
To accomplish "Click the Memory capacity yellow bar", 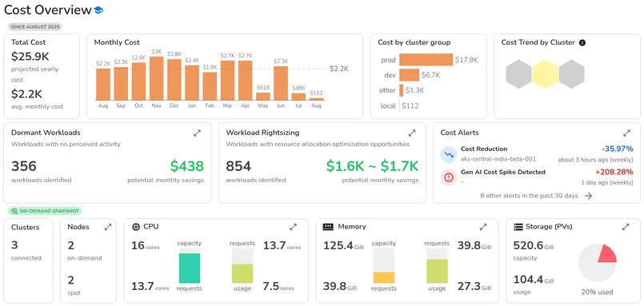I will coord(384,278).
